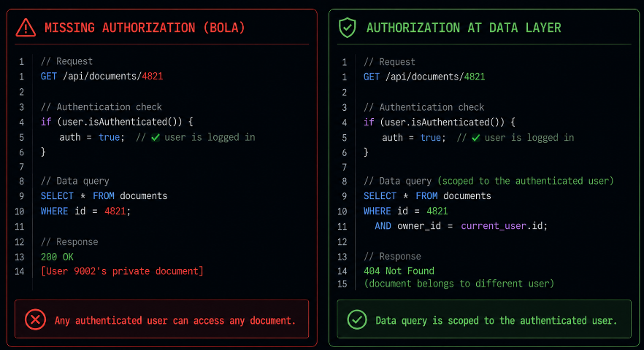Select the MISSING AUTHORIZATION (BOLA) heading
The image size is (644, 350).
145,28
